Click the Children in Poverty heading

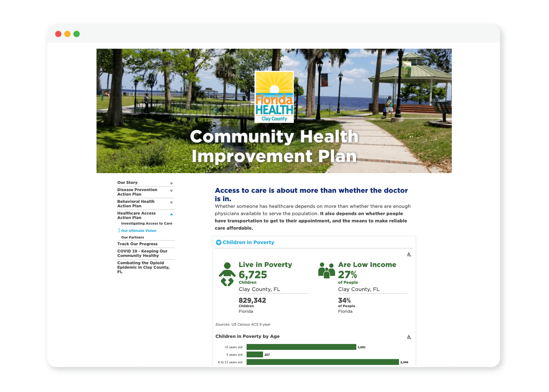click(x=248, y=242)
